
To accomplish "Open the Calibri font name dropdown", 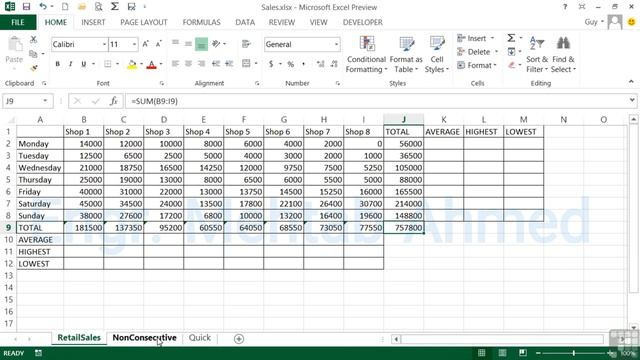I will tap(104, 44).
